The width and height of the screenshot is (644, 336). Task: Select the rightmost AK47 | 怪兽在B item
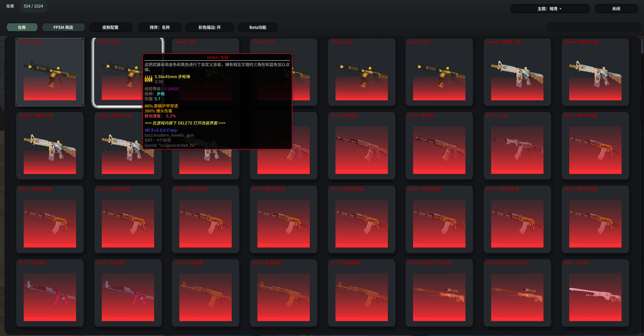click(x=439, y=146)
